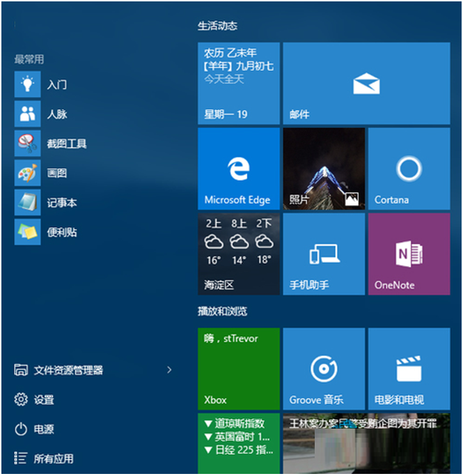
Task: Open the 海淀区 weather tile
Action: pyautogui.click(x=239, y=254)
